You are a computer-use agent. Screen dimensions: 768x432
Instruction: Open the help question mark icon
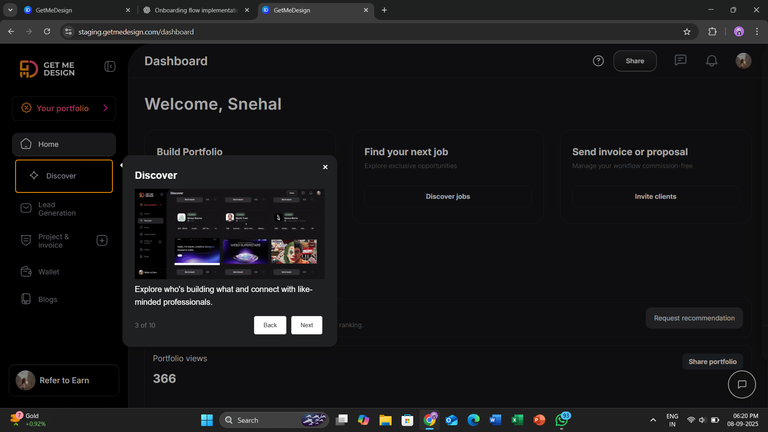[598, 61]
